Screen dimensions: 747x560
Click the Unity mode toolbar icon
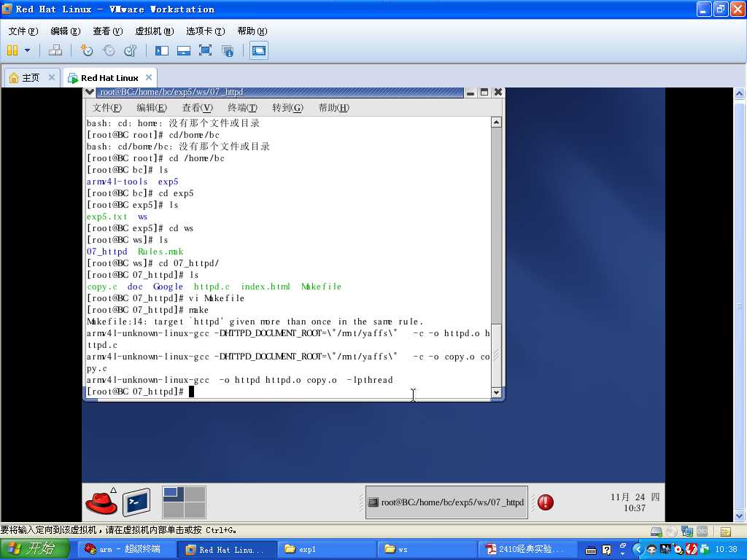coord(228,50)
